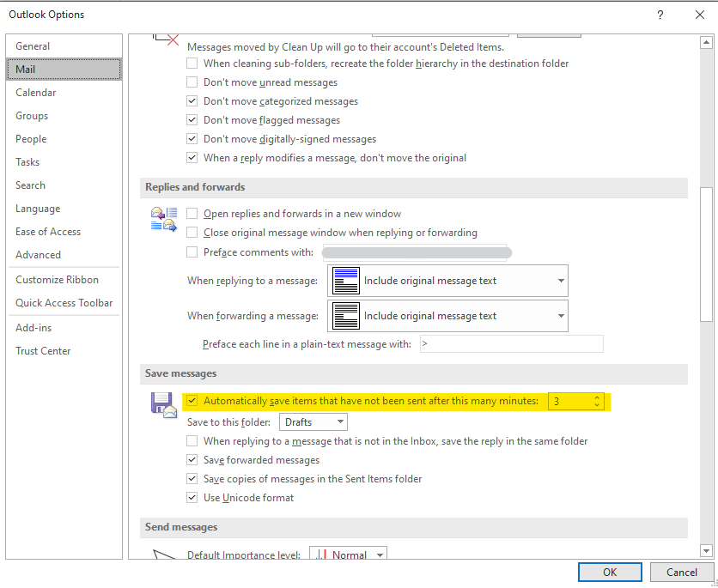Open the Language options category
The height and width of the screenshot is (588, 718).
[64, 209]
